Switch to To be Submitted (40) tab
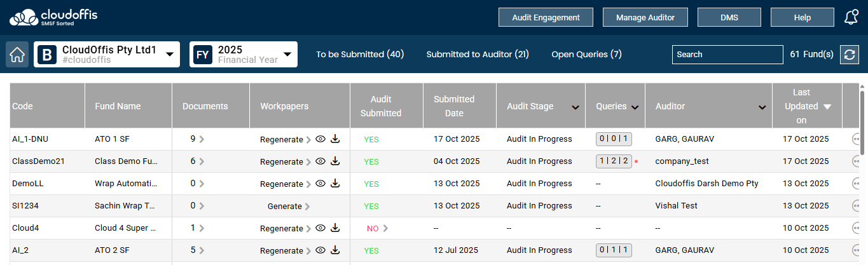 coord(360,55)
